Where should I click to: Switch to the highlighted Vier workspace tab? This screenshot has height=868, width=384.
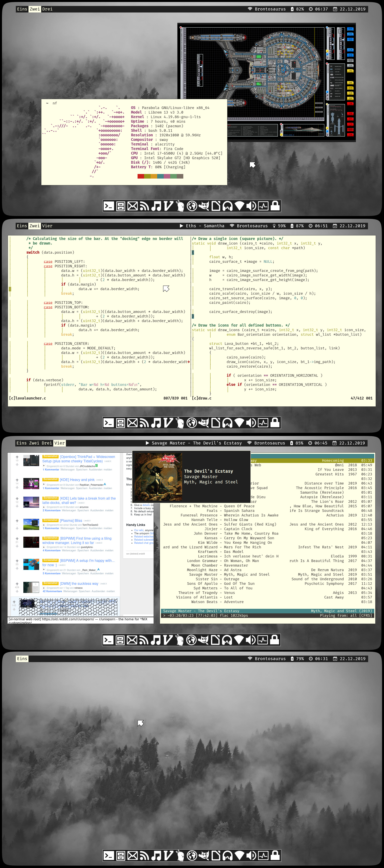point(60,443)
